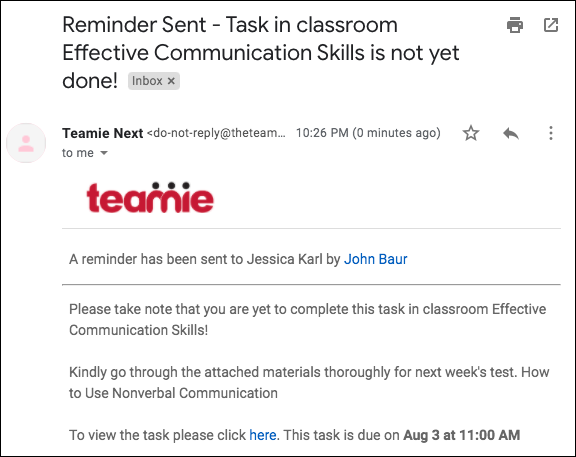This screenshot has width=576, height=457.
Task: Click the "to me" recipient text
Action: click(78, 153)
